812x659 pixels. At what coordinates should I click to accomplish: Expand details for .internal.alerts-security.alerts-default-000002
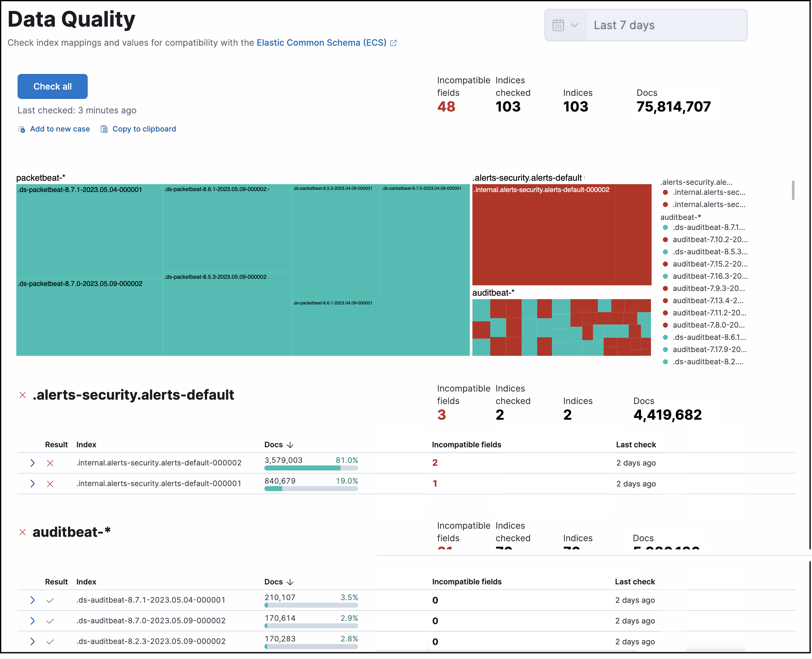click(x=32, y=463)
